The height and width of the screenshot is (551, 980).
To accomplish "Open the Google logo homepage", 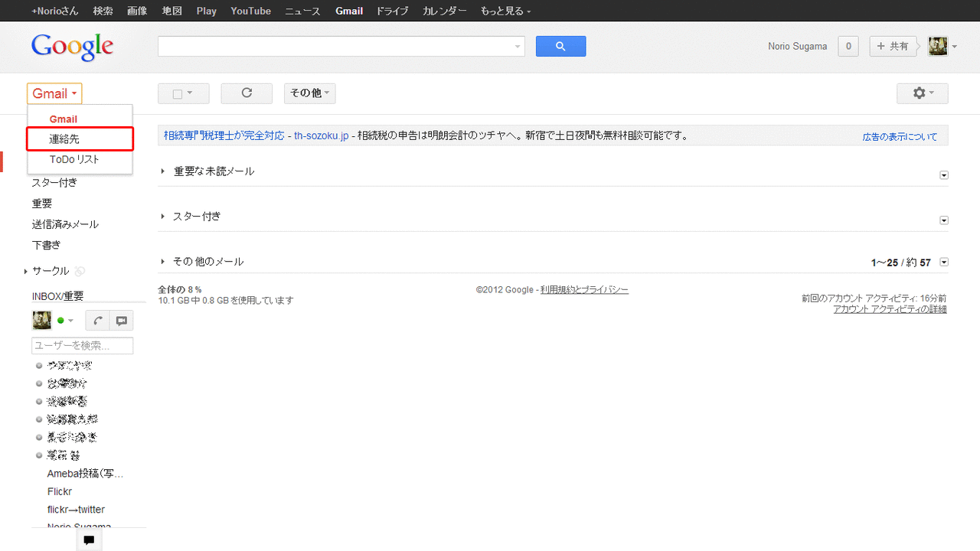I will click(73, 47).
